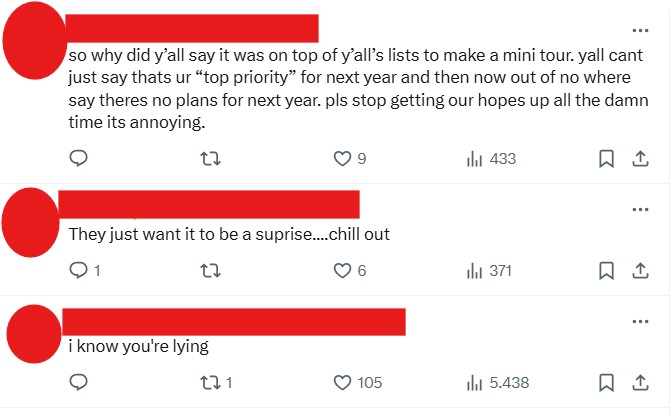This screenshot has height=416, width=671.
Task: Repost the "chill out" tweet
Action: point(210,270)
